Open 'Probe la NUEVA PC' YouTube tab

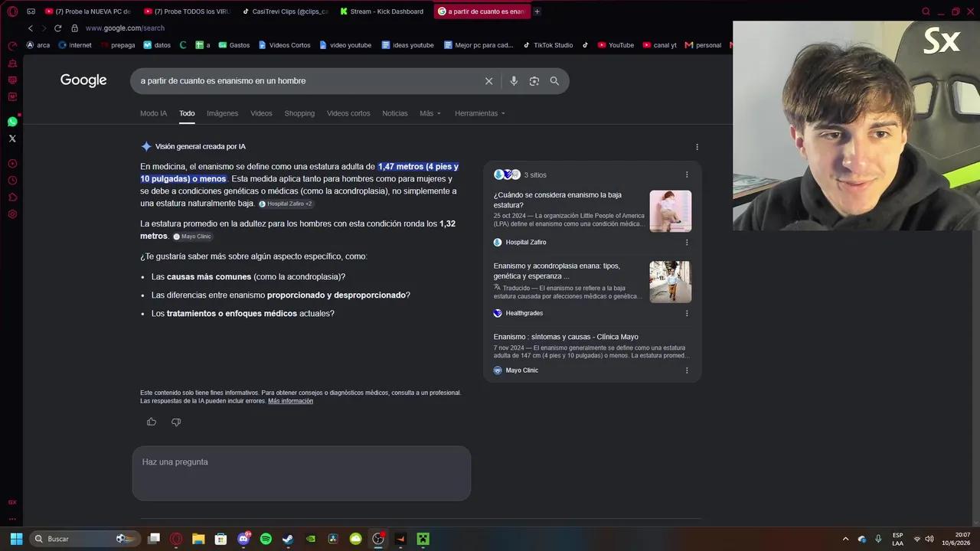[88, 11]
